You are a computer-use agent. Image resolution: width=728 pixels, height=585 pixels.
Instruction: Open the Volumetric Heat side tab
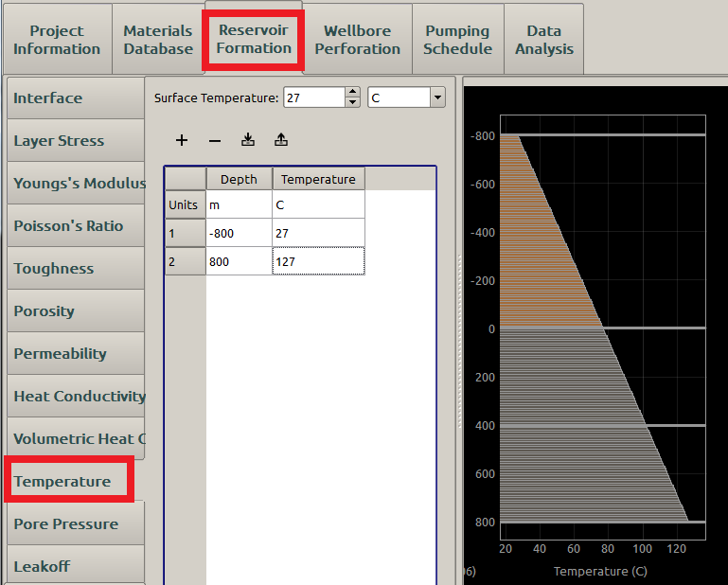coord(76,439)
